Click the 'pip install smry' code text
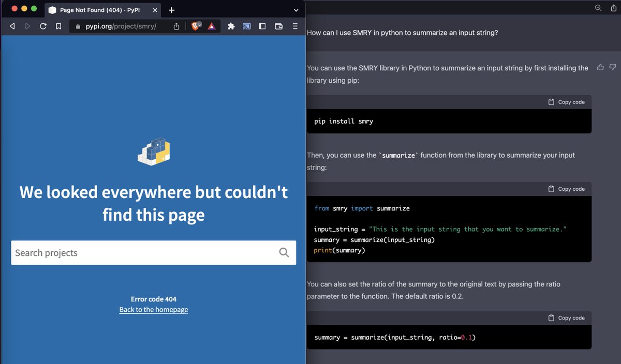The height and width of the screenshot is (364, 621). coord(344,122)
